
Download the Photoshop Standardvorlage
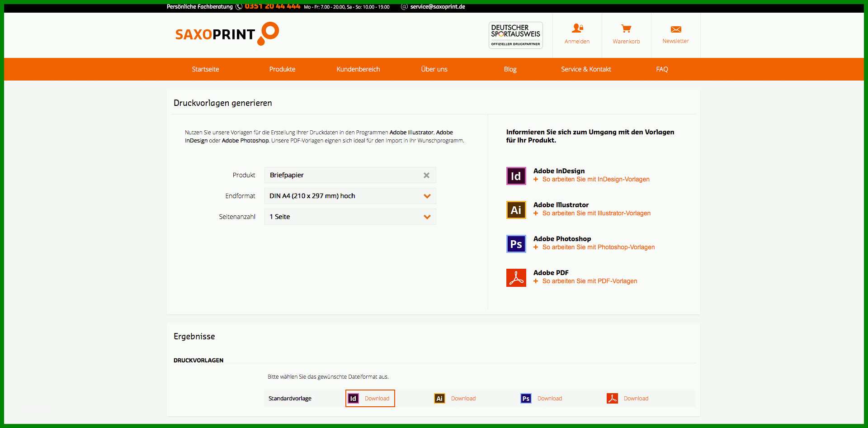click(550, 399)
